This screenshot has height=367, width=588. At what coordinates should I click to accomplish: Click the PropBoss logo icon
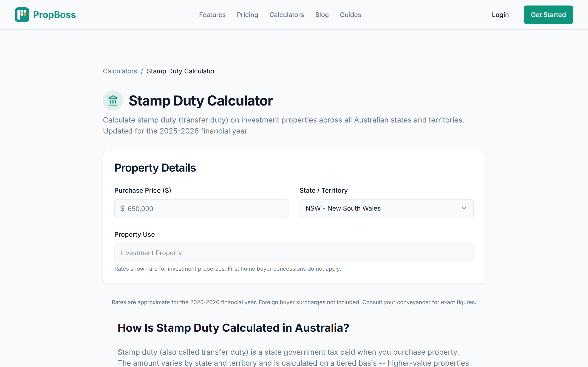[x=22, y=14]
